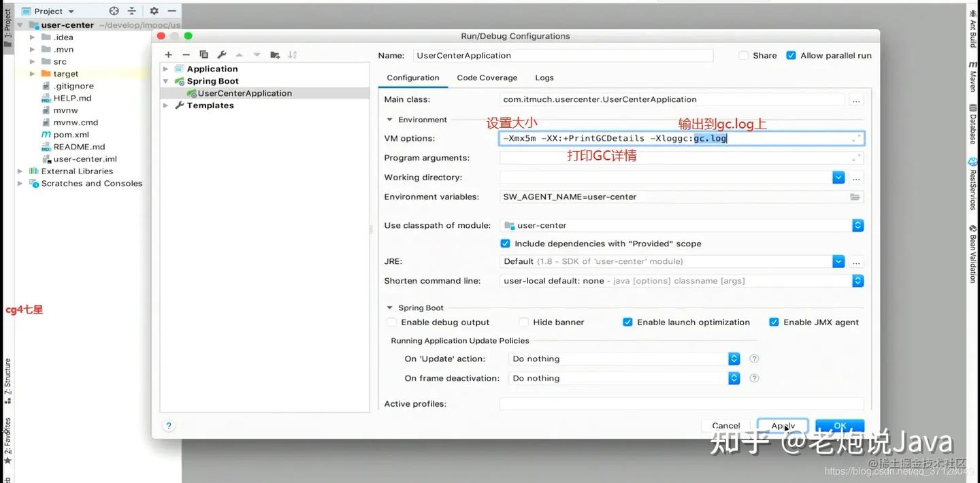The height and width of the screenshot is (483, 980).
Task: Toggle Allow parallel run checkbox
Action: (791, 56)
